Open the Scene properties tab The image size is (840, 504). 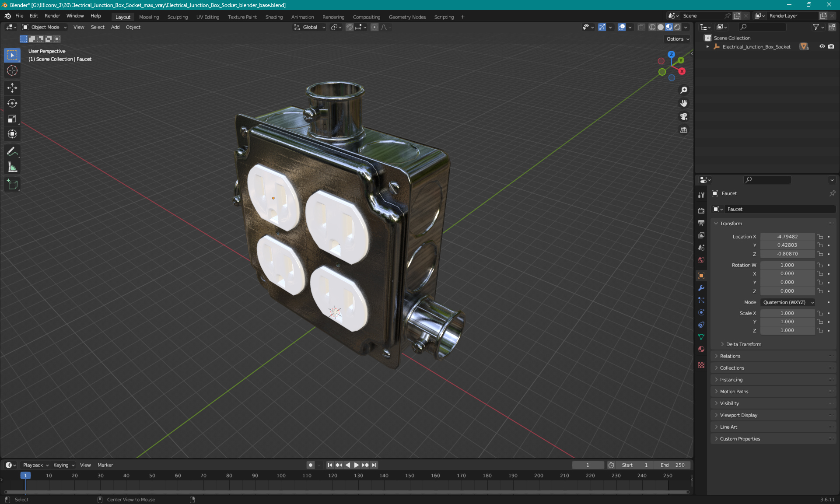(x=701, y=247)
